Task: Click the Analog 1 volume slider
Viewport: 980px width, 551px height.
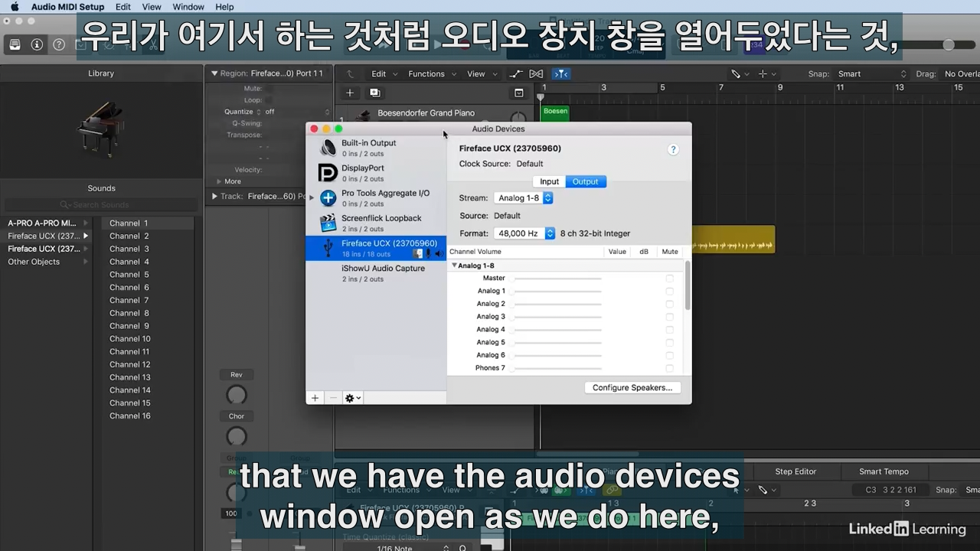Action: click(x=557, y=292)
